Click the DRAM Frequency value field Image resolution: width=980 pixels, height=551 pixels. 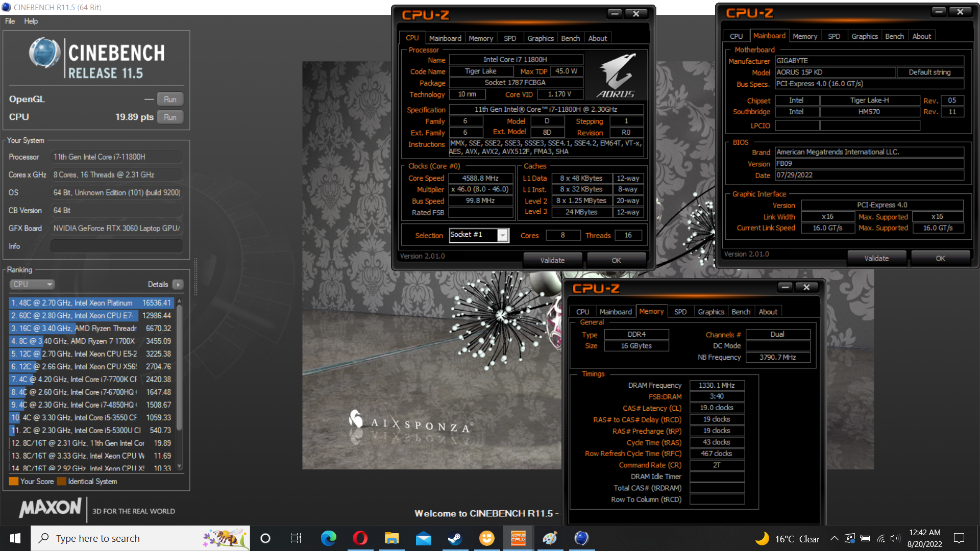click(717, 385)
